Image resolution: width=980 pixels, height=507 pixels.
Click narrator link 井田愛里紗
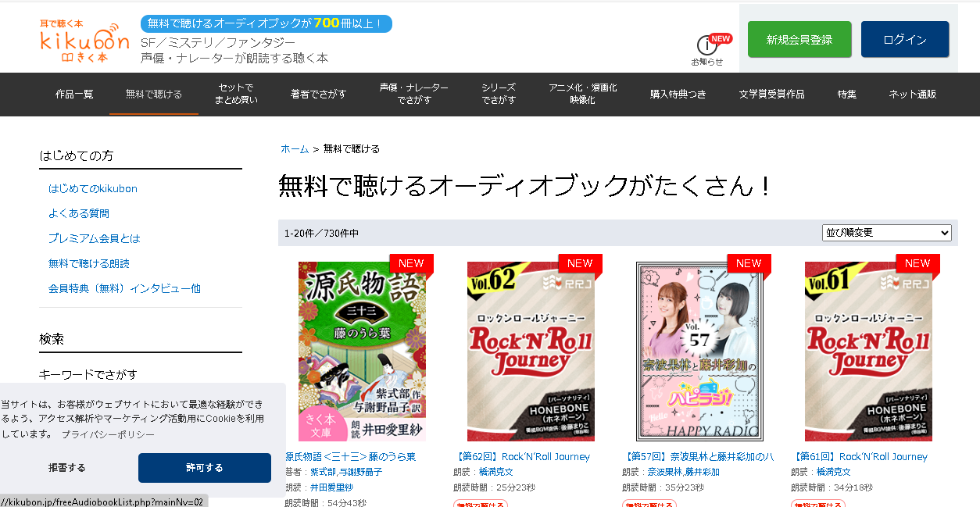(331, 487)
